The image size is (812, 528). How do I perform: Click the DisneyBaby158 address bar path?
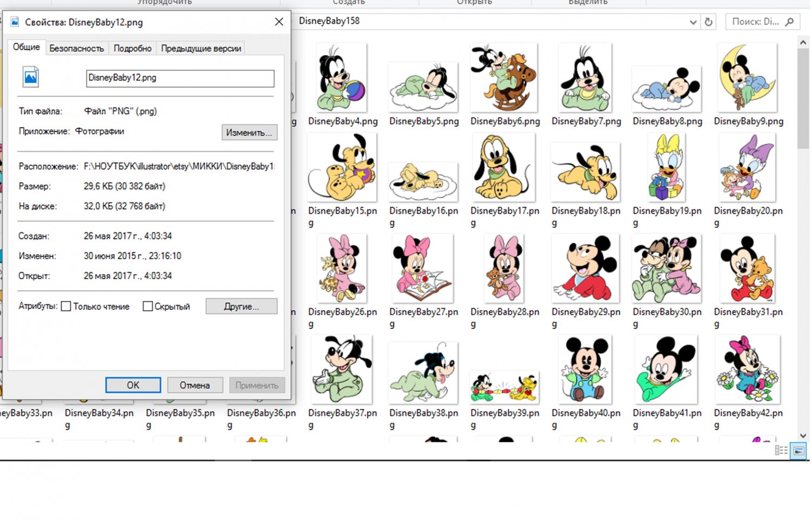click(329, 21)
